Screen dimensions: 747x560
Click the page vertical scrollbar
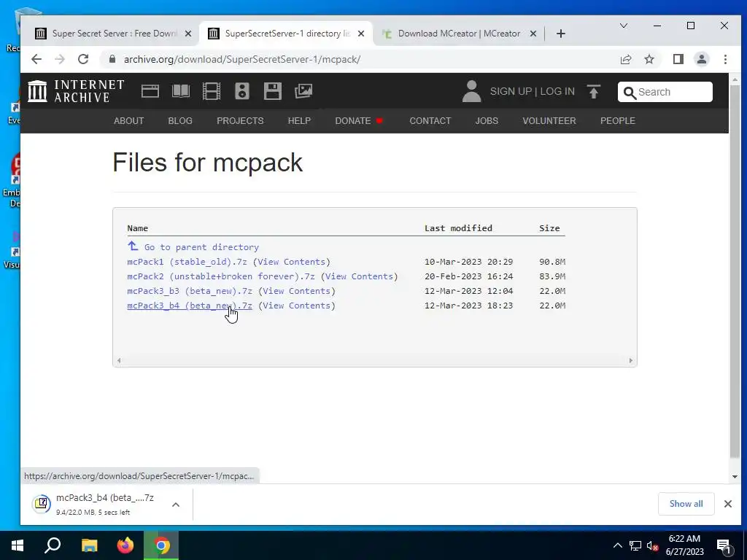click(x=735, y=271)
